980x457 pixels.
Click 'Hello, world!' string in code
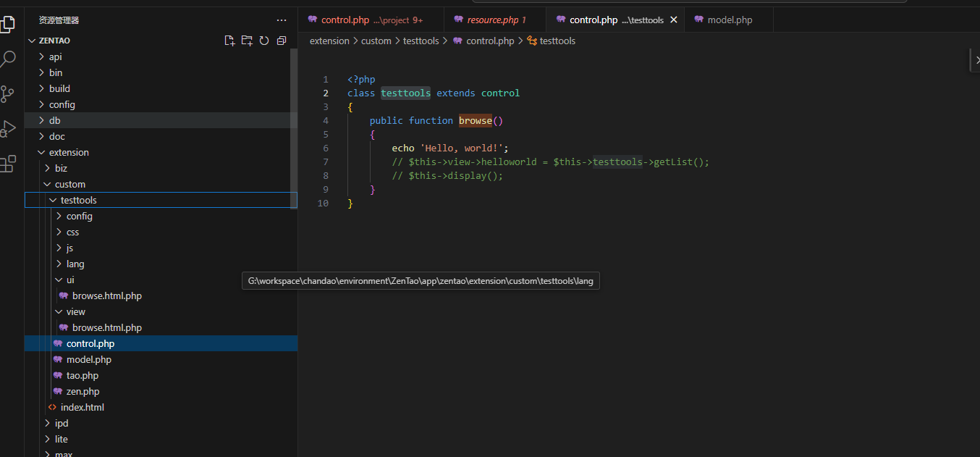pyautogui.click(x=462, y=148)
